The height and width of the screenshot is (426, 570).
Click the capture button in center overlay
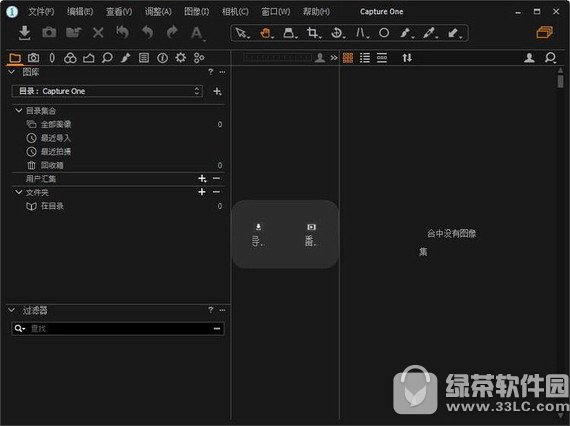point(311,235)
